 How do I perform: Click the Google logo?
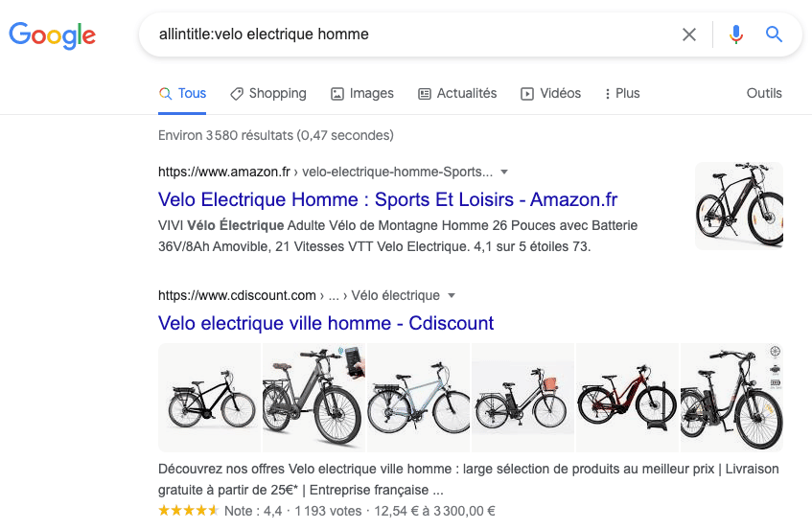pos(53,35)
